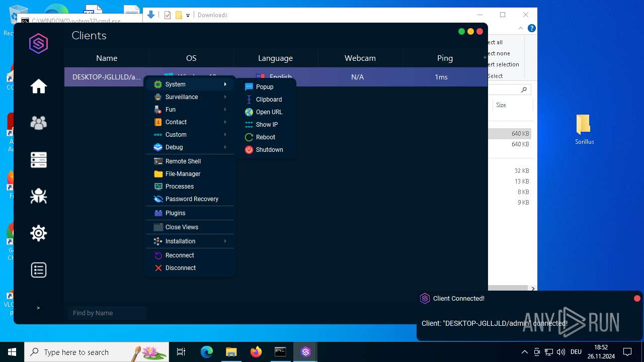Open the Debug submenu
Screen dimensions: 644x362
coord(190,147)
